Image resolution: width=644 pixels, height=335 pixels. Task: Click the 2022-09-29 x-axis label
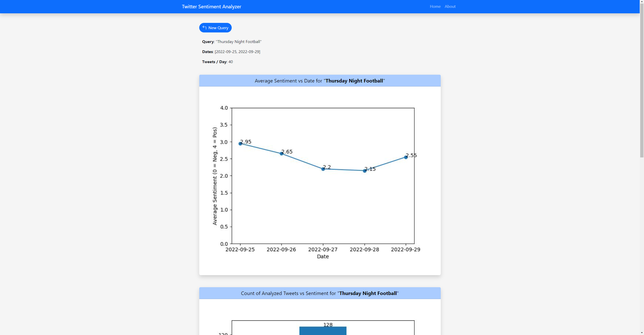(x=406, y=249)
